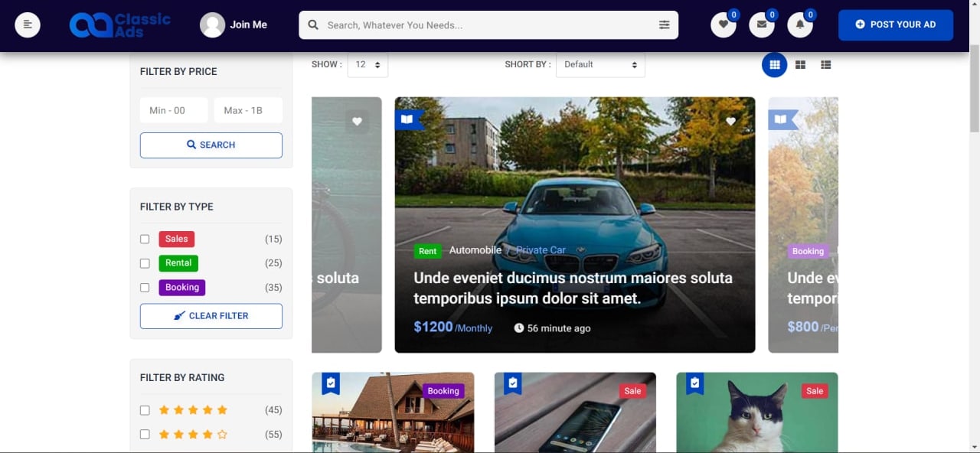The width and height of the screenshot is (980, 453).
Task: Click the Post Your Ad button
Action: point(896,24)
